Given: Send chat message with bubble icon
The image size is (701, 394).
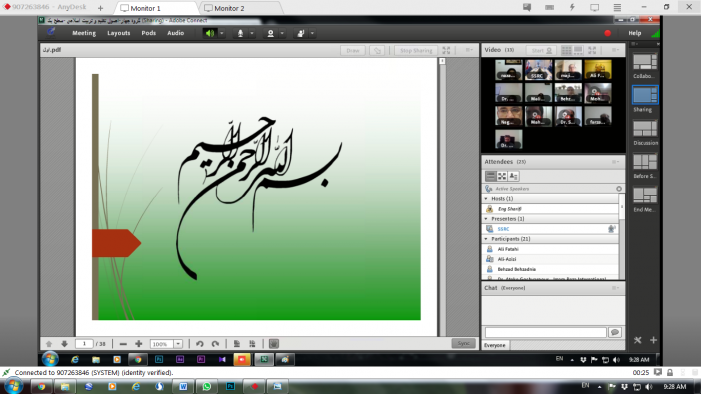Looking at the screenshot, I should (615, 332).
